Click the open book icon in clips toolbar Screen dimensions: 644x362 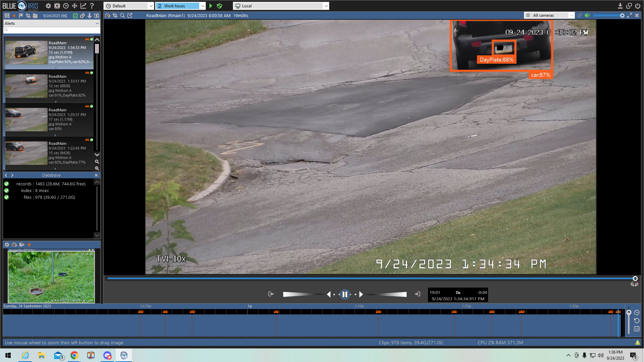point(97,16)
